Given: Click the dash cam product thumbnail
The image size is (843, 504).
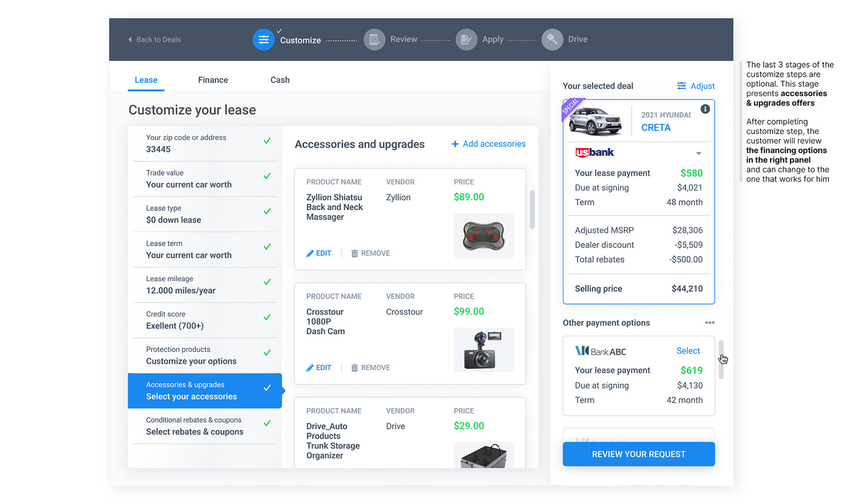Looking at the screenshot, I should click(483, 350).
